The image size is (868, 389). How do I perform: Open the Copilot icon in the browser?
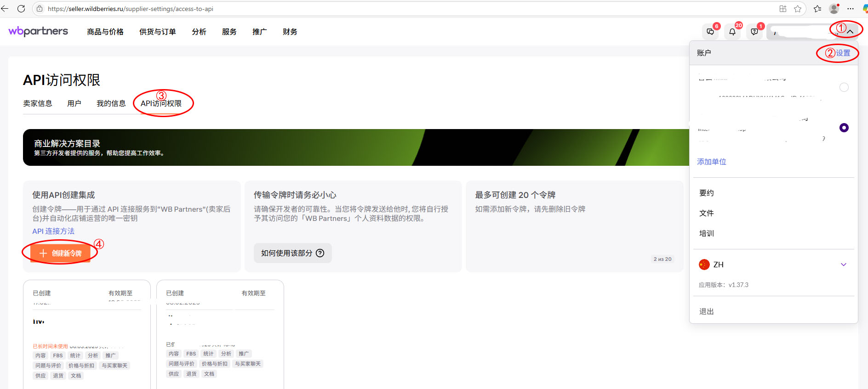pos(865,9)
